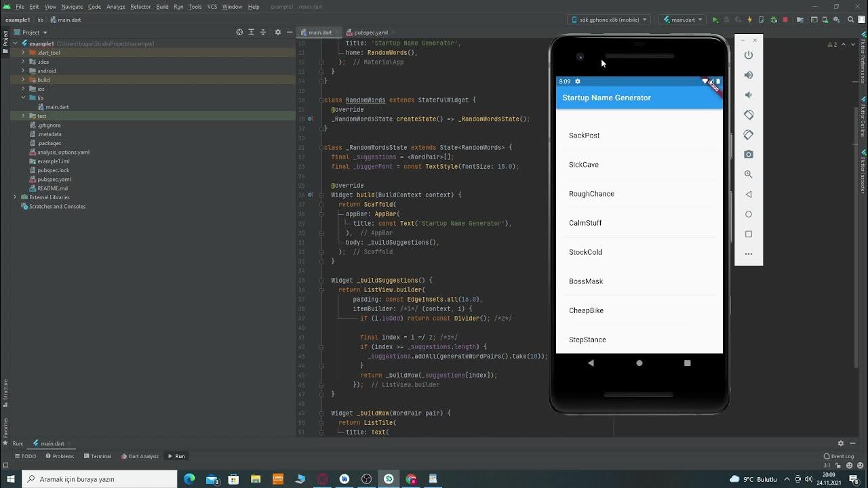
Task: Tap the emulator side panel Home circle
Action: [749, 214]
